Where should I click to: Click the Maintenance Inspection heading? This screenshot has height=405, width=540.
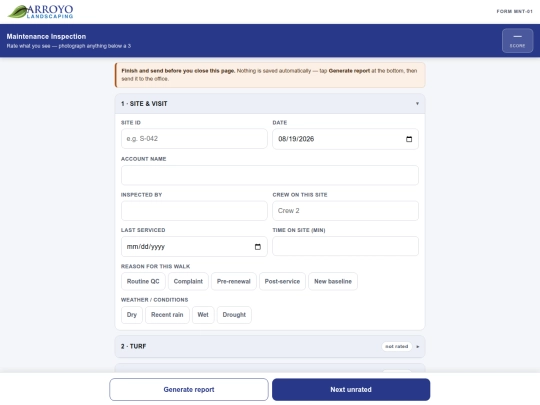point(46,37)
